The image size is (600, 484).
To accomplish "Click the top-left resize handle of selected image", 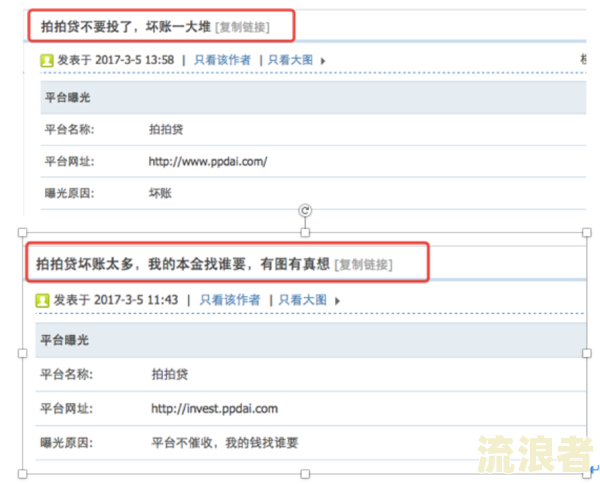I will coord(23,232).
